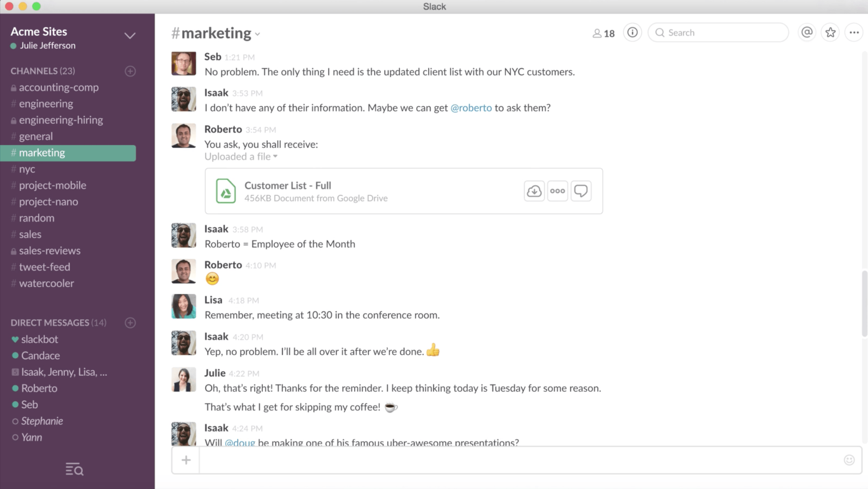
Task: Open the #general channel
Action: tap(36, 136)
